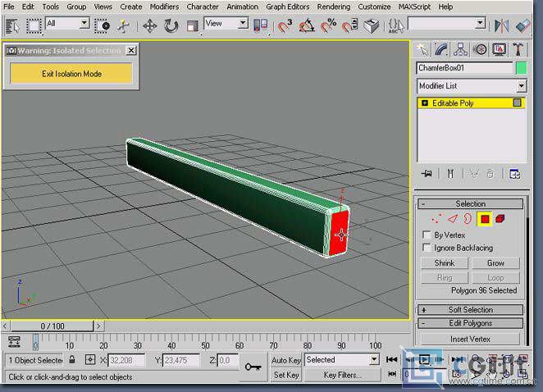Select Border sub-object level
Viewport: 543px width, 392px height.
(468, 219)
